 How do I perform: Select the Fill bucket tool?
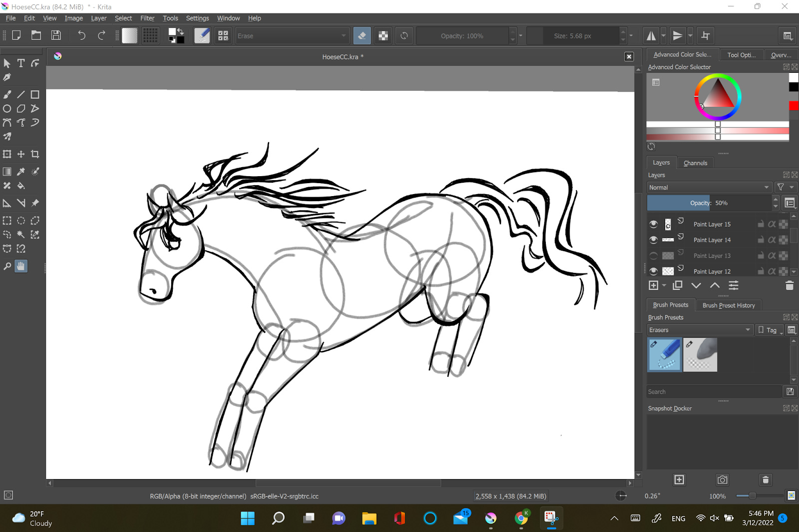tap(21, 186)
